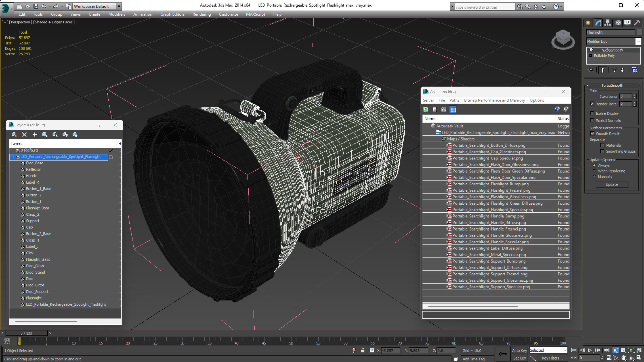Open the Modifier List dropdown
644x362 pixels.
point(614,41)
